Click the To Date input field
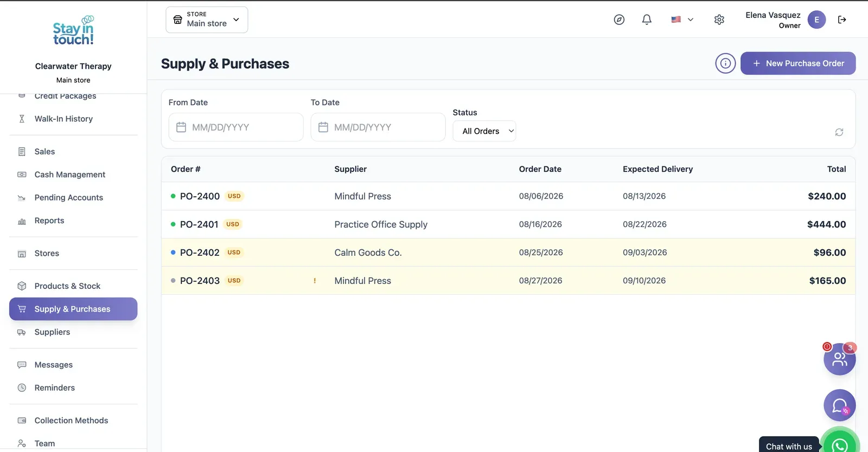Screen dimensions: 868x452 click(378, 127)
